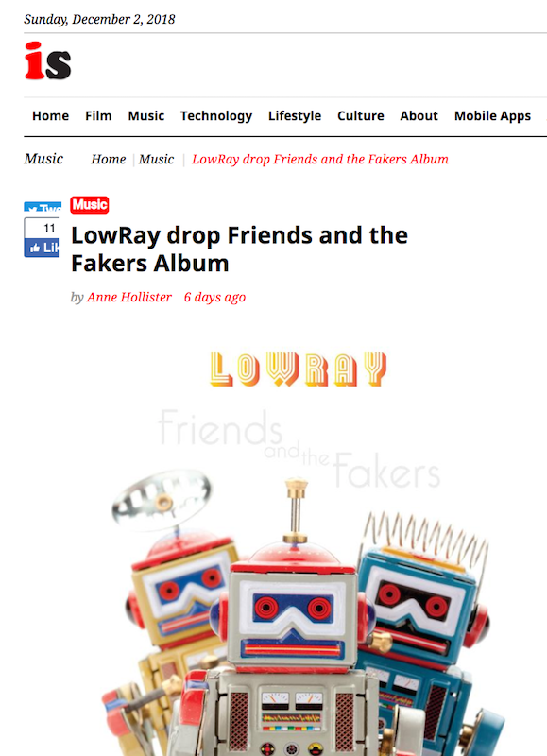
Task: Click the '6 days ago' timestamp link
Action: click(x=215, y=297)
